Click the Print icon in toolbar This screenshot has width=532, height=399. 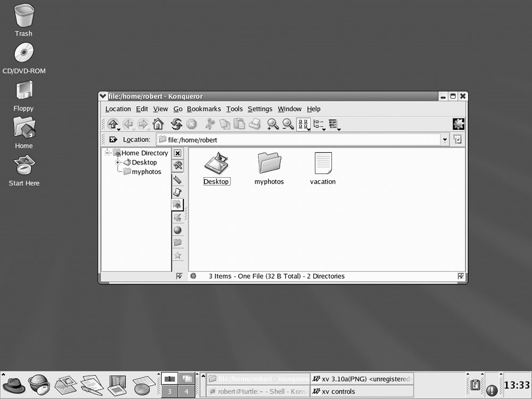(x=255, y=124)
